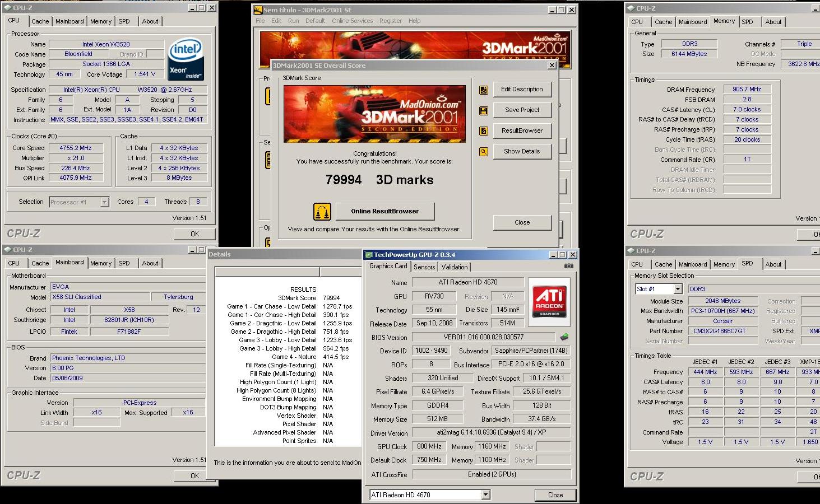Click the Show Details magnifier icon
The image size is (820, 504).
click(483, 152)
